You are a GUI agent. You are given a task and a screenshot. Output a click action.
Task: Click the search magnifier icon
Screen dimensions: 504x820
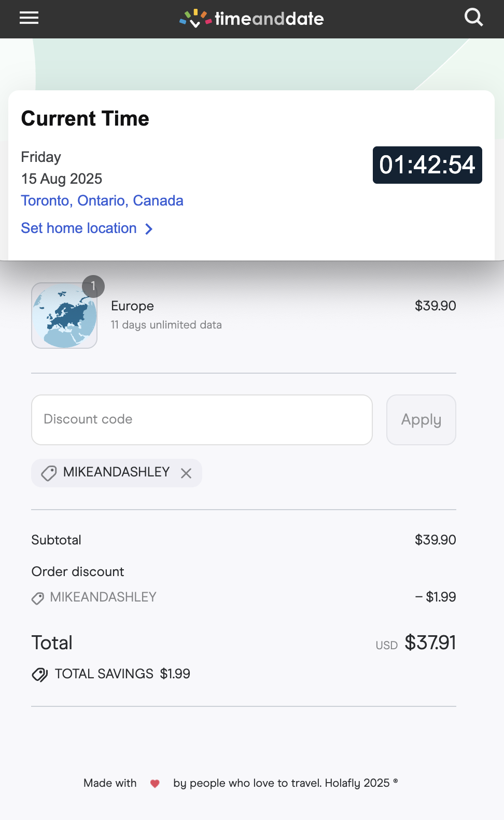point(473,18)
